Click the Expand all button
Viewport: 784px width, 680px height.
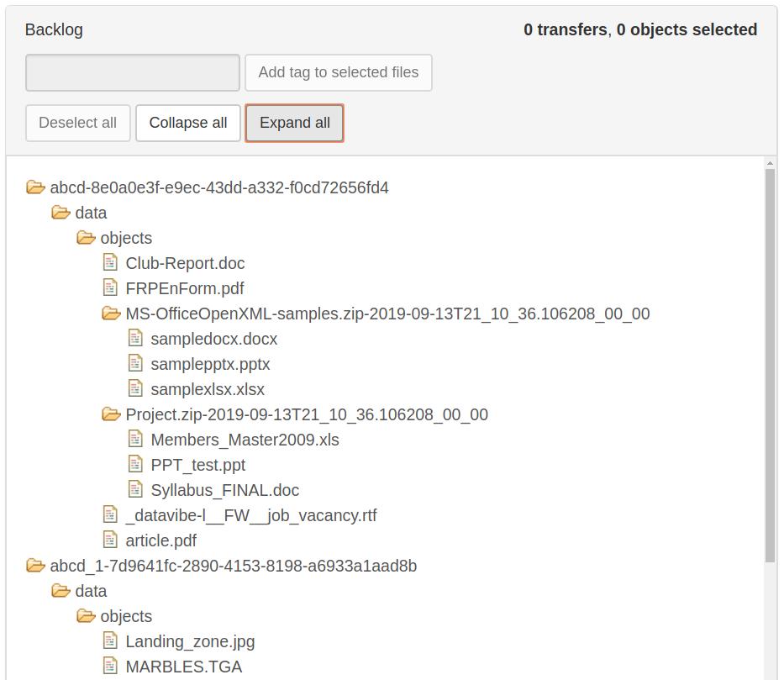[294, 123]
